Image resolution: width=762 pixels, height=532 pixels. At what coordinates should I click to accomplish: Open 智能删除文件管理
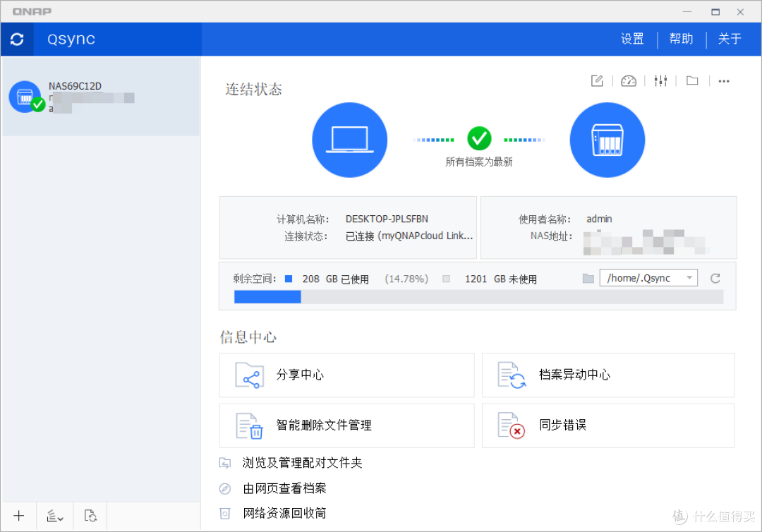pyautogui.click(x=346, y=425)
